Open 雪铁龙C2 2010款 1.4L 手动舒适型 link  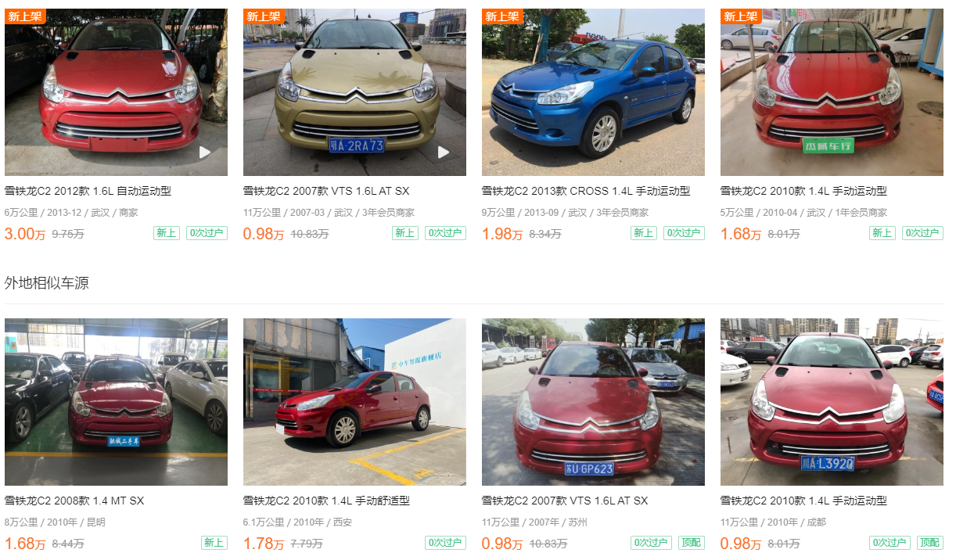pos(326,501)
